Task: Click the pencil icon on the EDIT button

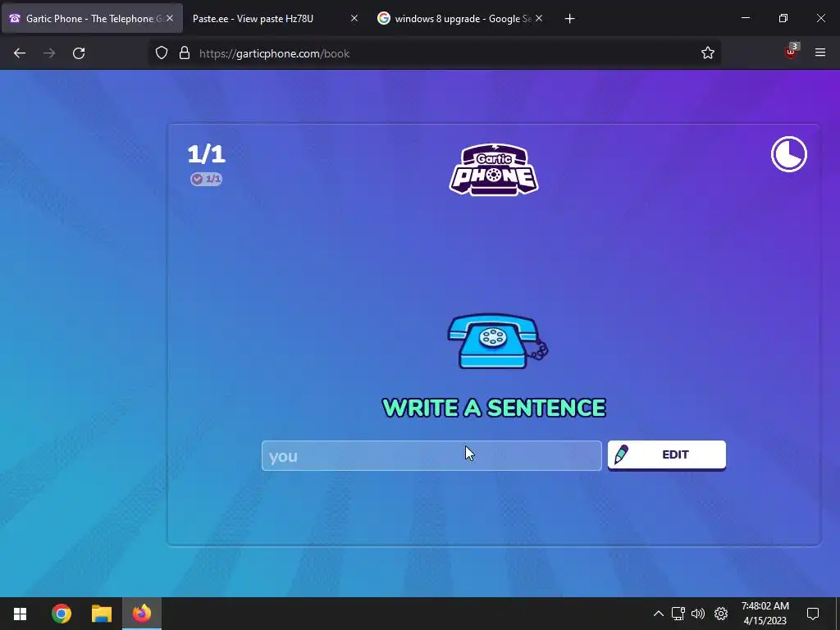Action: [x=621, y=454]
